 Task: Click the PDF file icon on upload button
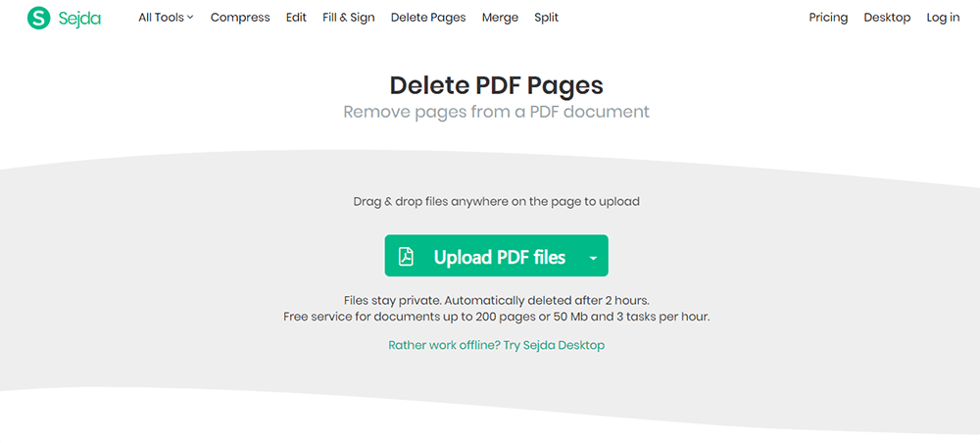coord(406,257)
